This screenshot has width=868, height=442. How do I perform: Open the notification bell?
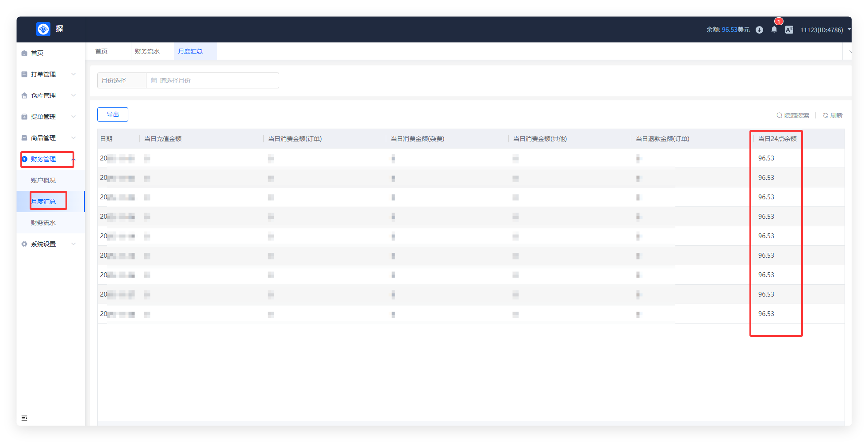[774, 30]
